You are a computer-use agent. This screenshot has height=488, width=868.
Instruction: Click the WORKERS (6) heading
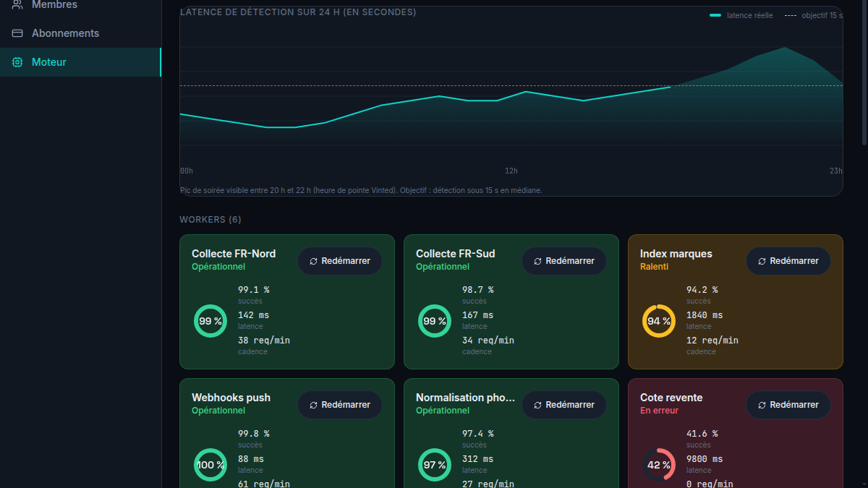pos(210,220)
